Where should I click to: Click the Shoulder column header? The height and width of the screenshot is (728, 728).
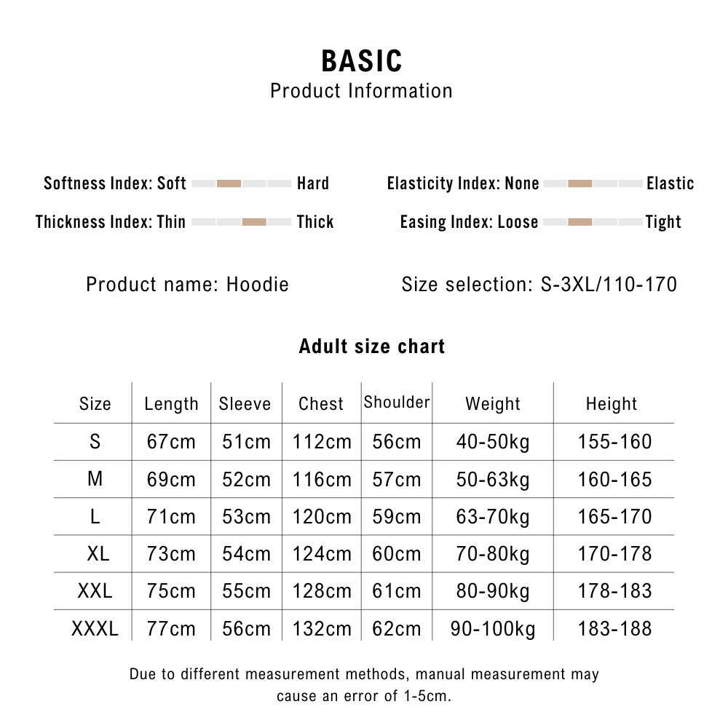click(x=397, y=403)
